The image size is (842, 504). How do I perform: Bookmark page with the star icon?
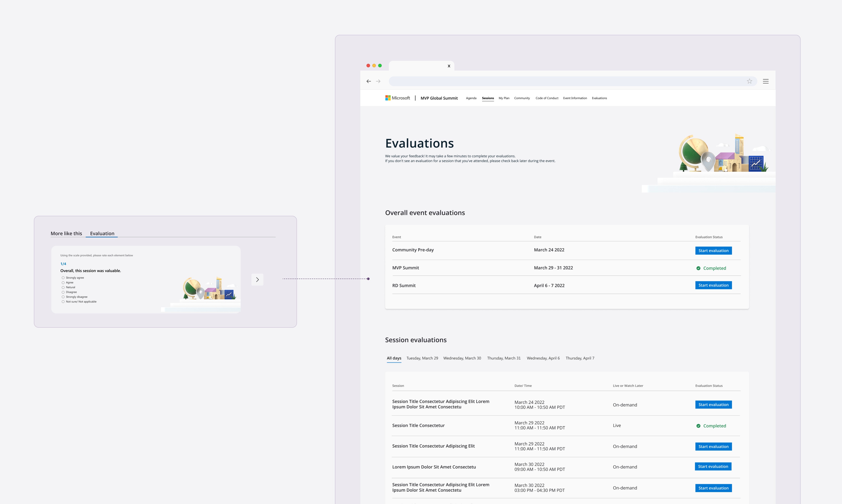coord(749,81)
